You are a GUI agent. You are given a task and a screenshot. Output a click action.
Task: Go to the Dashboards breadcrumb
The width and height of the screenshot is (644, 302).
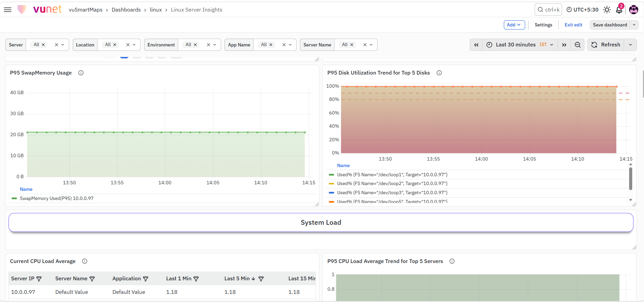tap(126, 9)
